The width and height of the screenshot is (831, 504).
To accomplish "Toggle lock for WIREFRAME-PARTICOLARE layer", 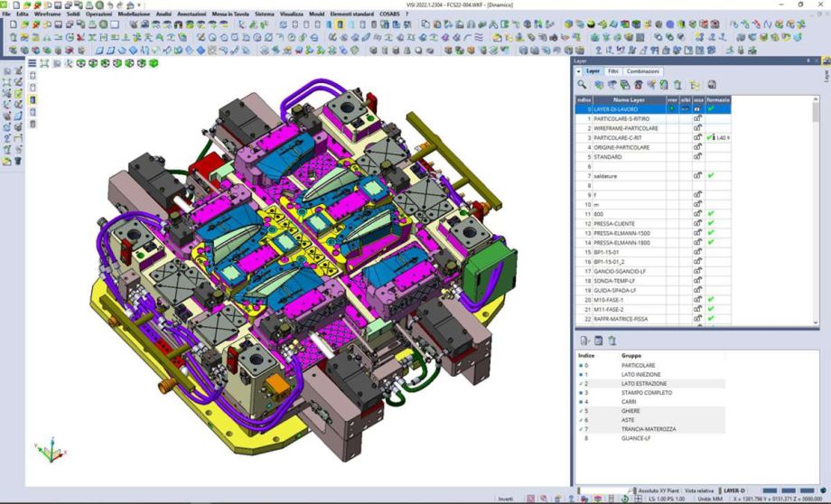I will tap(698, 128).
